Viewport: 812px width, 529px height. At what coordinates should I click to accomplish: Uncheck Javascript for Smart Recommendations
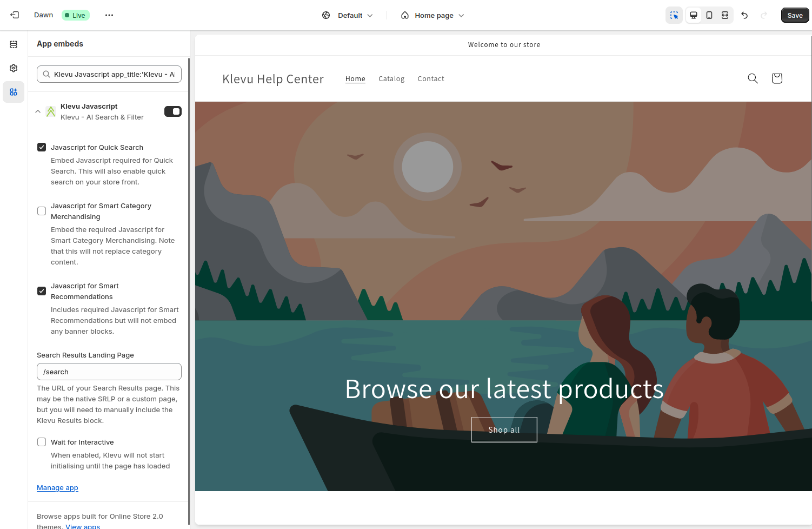[42, 291]
